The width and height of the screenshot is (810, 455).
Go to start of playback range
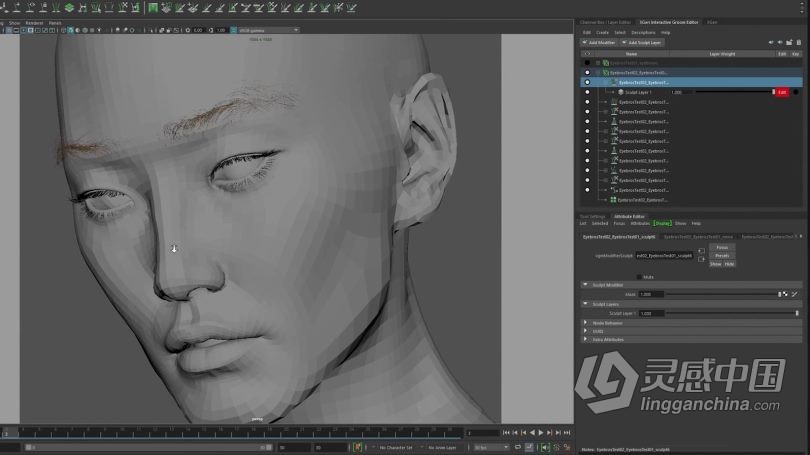coord(506,433)
